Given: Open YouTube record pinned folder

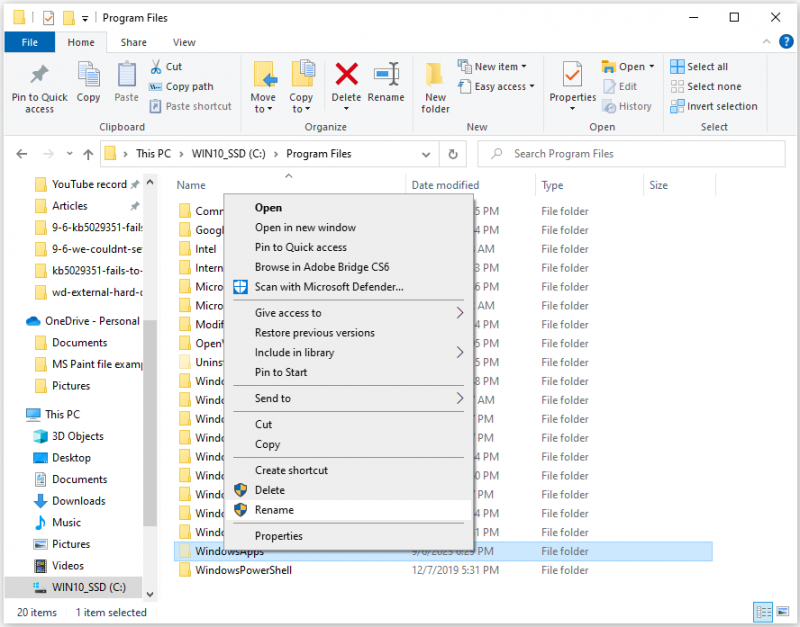Looking at the screenshot, I should point(89,185).
